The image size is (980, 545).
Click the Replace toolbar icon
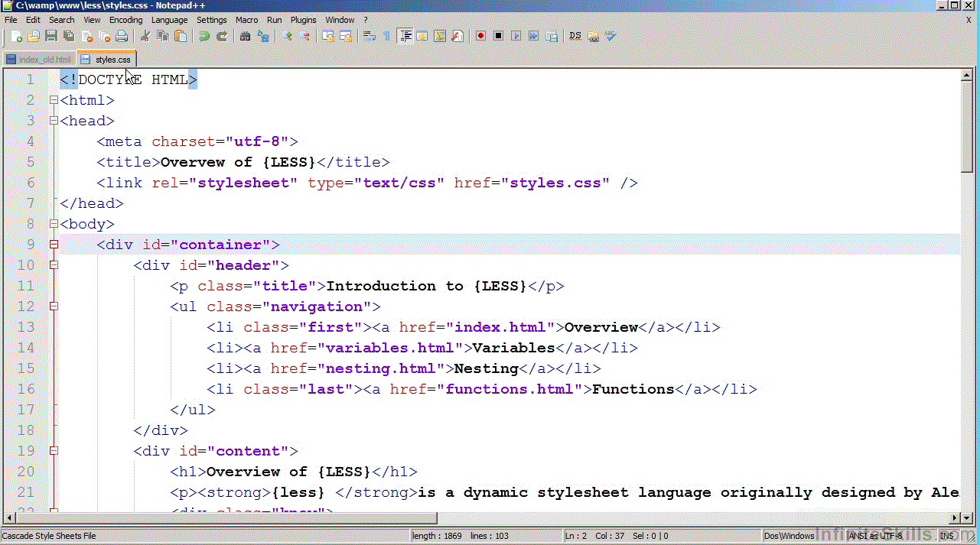click(x=262, y=36)
